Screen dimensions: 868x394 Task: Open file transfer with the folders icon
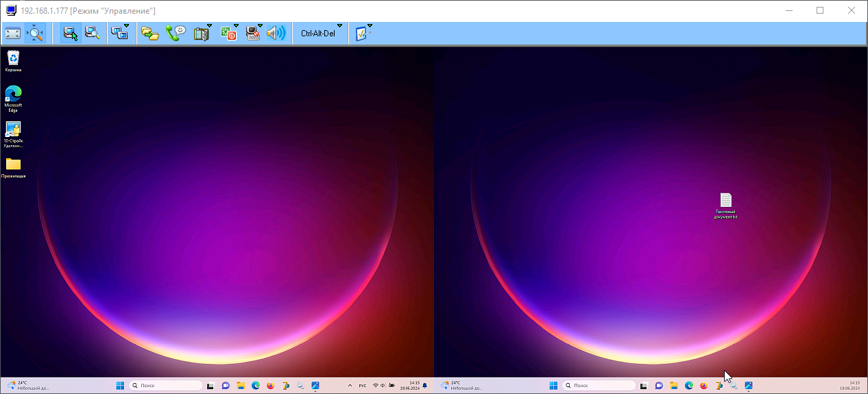click(149, 33)
